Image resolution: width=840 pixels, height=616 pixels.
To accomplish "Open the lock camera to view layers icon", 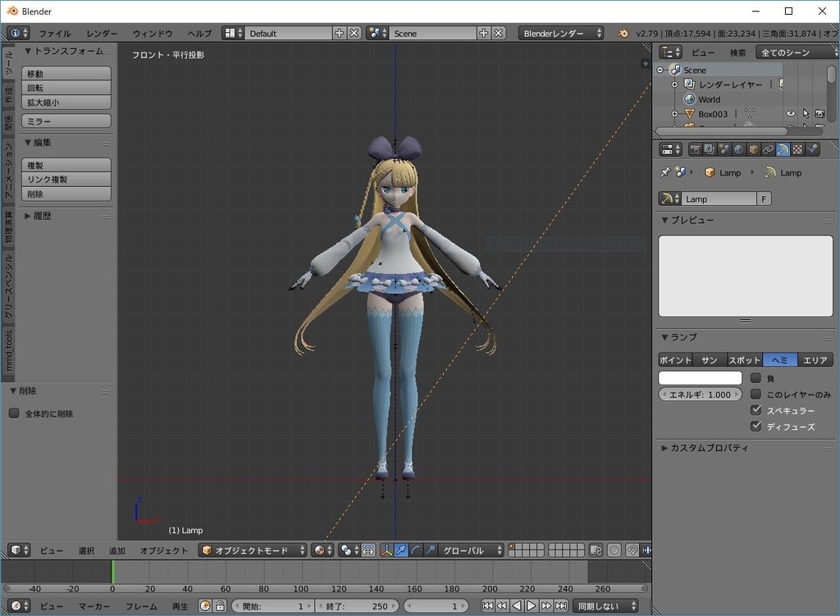I will tap(596, 550).
